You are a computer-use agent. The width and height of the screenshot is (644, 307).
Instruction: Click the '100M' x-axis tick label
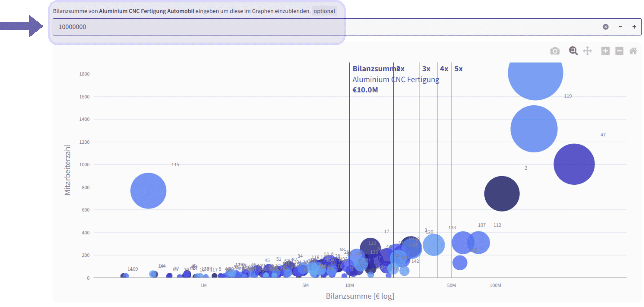[x=495, y=285]
